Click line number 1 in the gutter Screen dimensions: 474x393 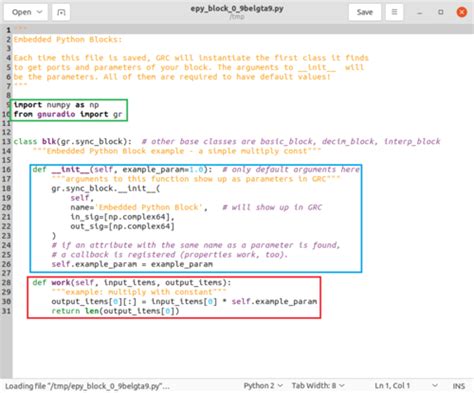8,30
